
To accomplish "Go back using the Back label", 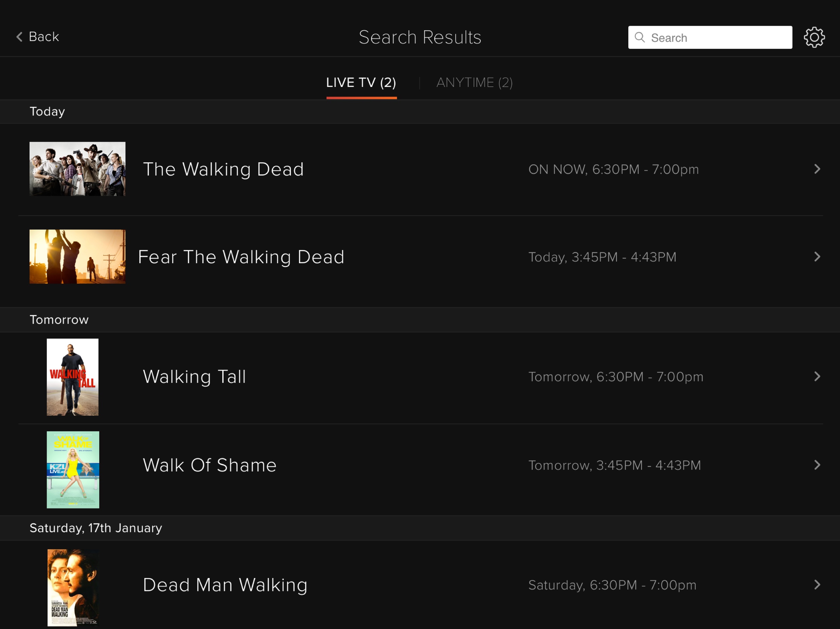I will pos(44,37).
